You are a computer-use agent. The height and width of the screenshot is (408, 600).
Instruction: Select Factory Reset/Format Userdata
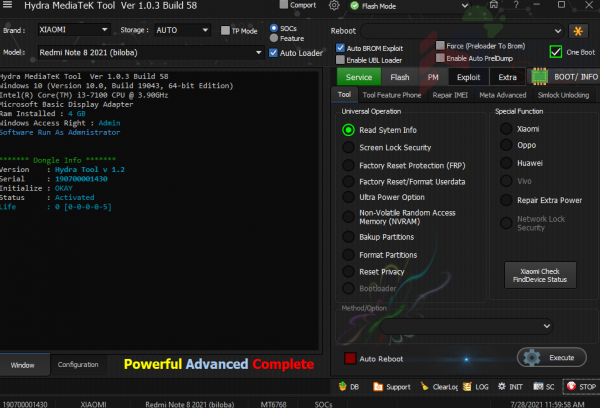(348, 181)
